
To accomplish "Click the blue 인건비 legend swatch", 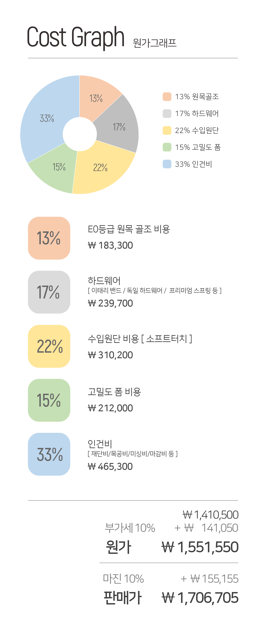I will point(167,164).
